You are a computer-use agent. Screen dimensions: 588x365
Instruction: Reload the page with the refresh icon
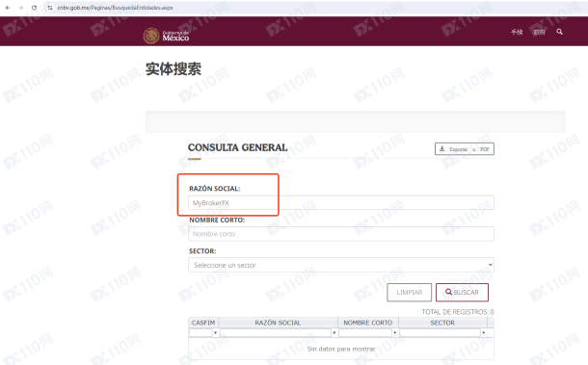[34, 8]
